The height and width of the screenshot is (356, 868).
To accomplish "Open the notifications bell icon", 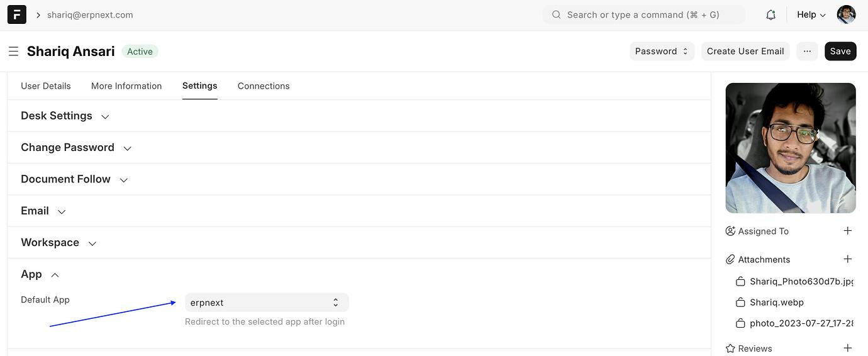I will coord(771,14).
